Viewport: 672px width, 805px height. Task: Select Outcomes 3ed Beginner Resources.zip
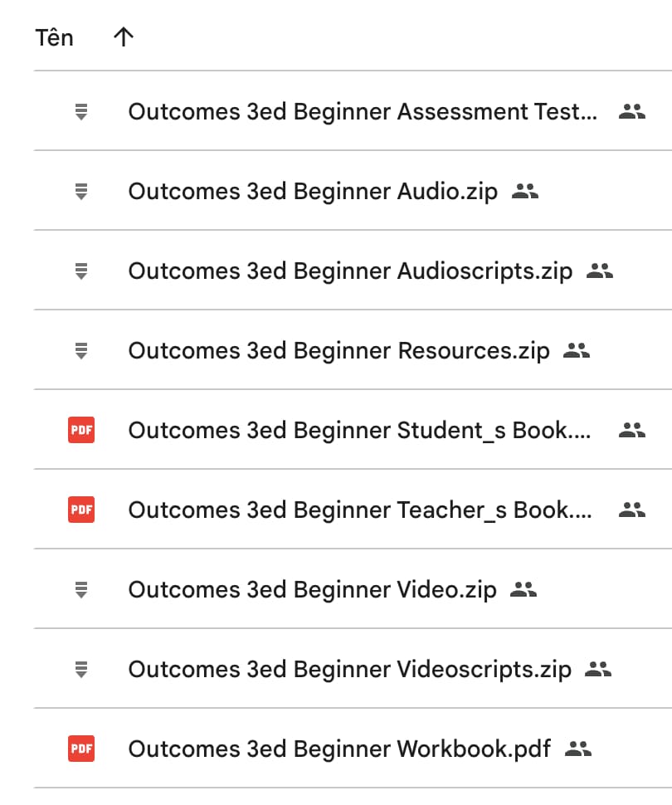338,351
